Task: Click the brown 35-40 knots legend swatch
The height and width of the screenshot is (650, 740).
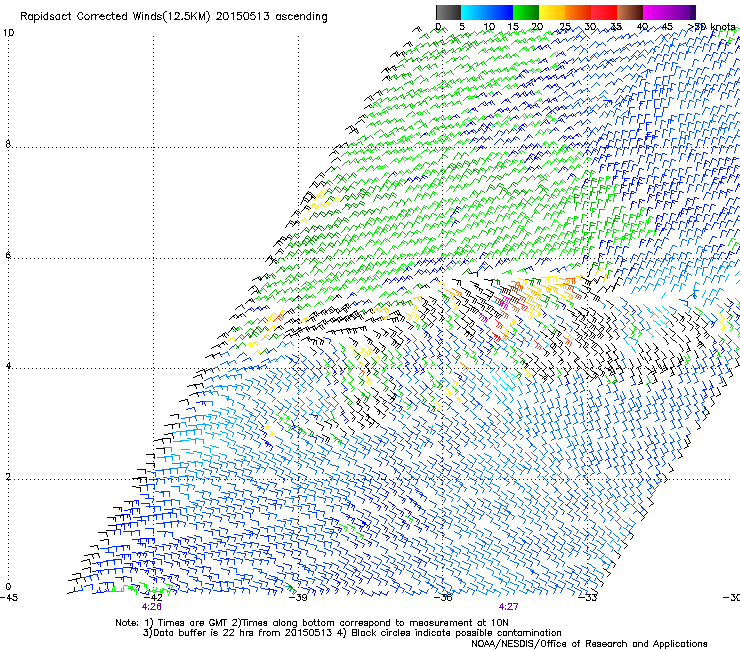Action: [x=630, y=12]
